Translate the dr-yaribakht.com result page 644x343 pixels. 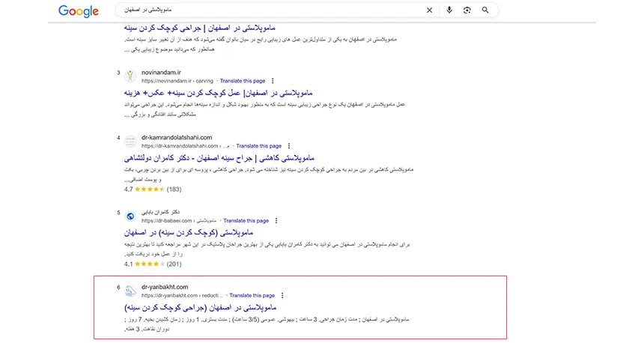(252, 295)
